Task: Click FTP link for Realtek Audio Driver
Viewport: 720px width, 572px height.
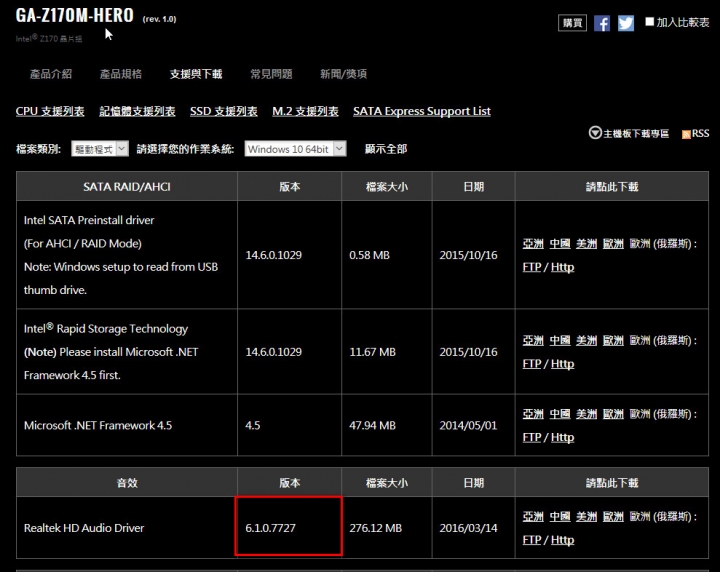Action: point(532,540)
